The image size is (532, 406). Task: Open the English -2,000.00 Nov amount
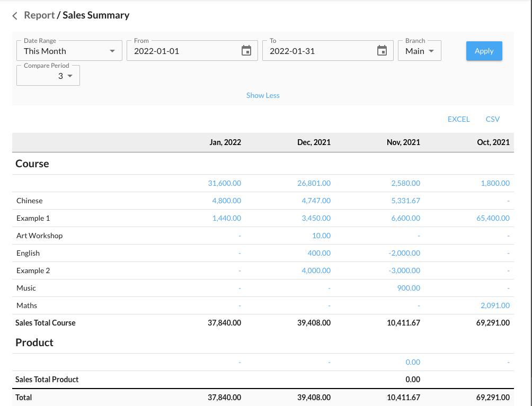click(x=404, y=253)
